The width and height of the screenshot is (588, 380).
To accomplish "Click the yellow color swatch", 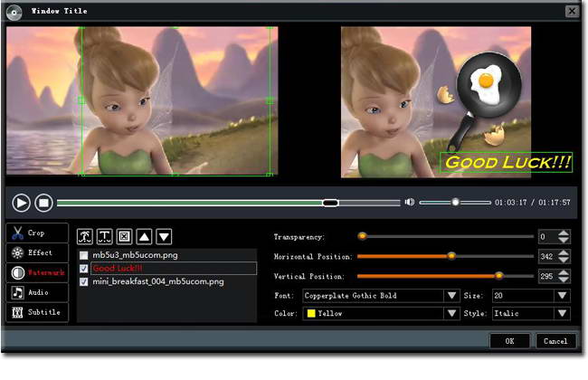I will click(x=311, y=313).
